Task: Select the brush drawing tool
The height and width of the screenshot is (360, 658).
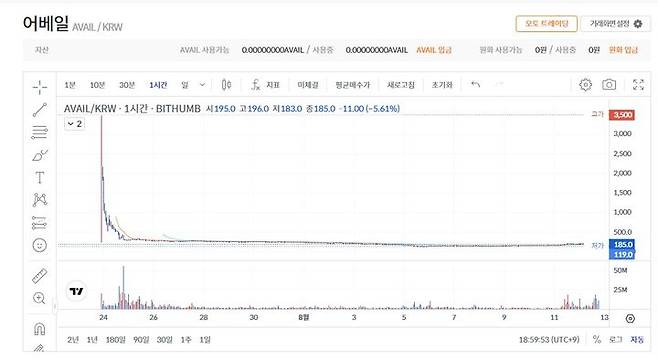Action: 40,155
